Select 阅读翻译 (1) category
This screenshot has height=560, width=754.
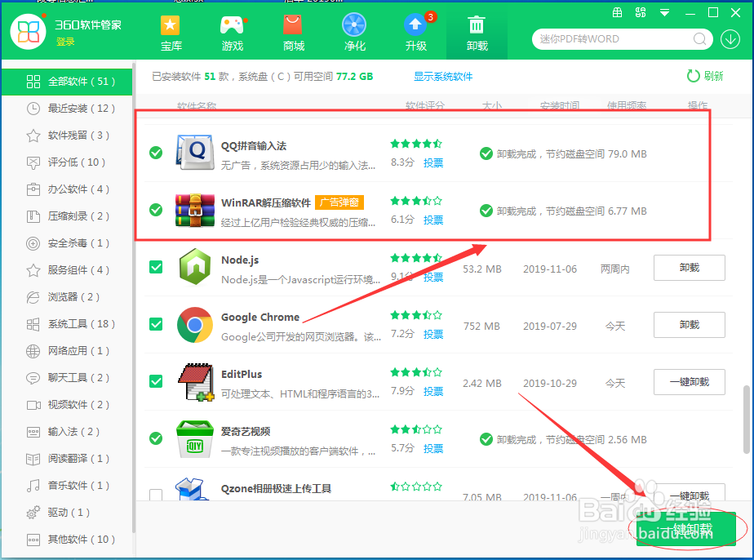67,459
